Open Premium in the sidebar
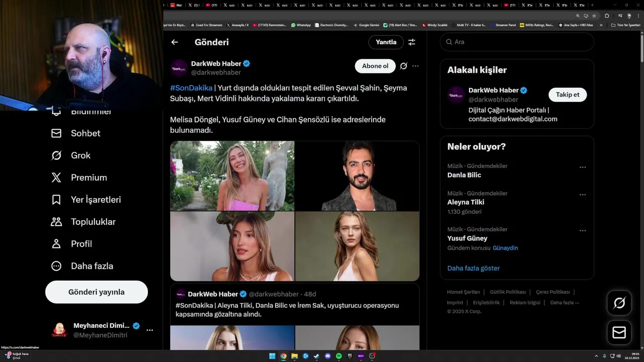 click(78, 177)
